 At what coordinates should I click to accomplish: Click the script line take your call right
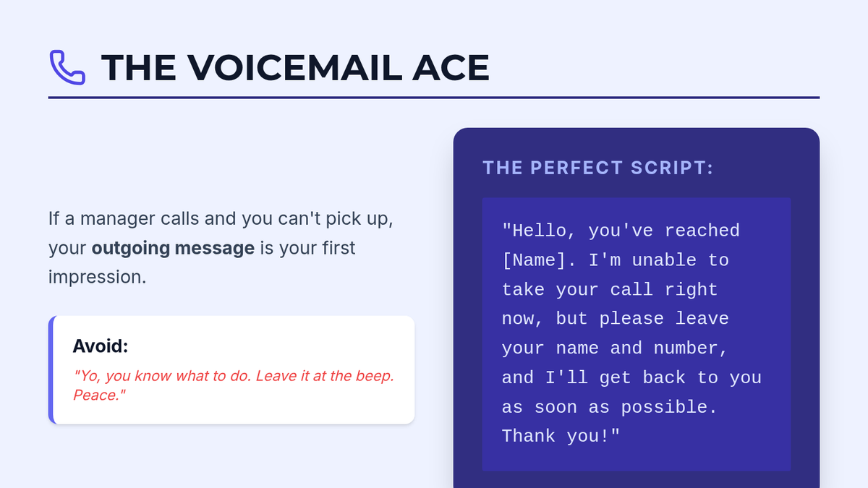(x=609, y=289)
